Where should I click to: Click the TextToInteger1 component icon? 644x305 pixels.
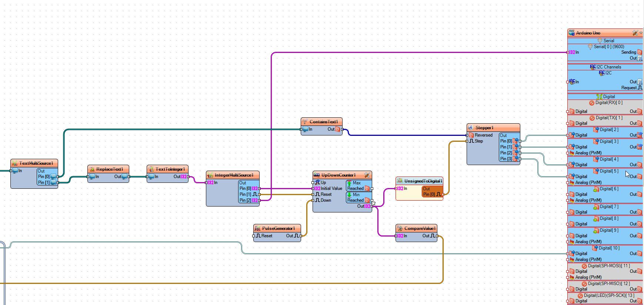tap(151, 169)
